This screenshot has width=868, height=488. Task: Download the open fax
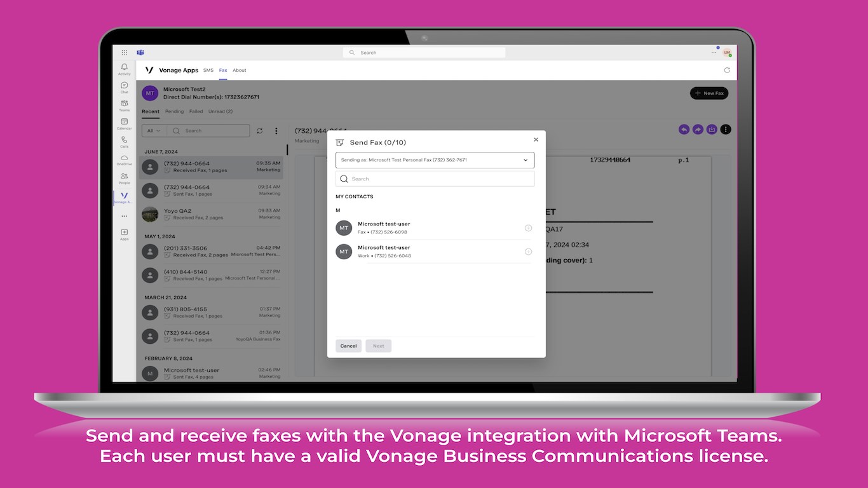pos(712,129)
